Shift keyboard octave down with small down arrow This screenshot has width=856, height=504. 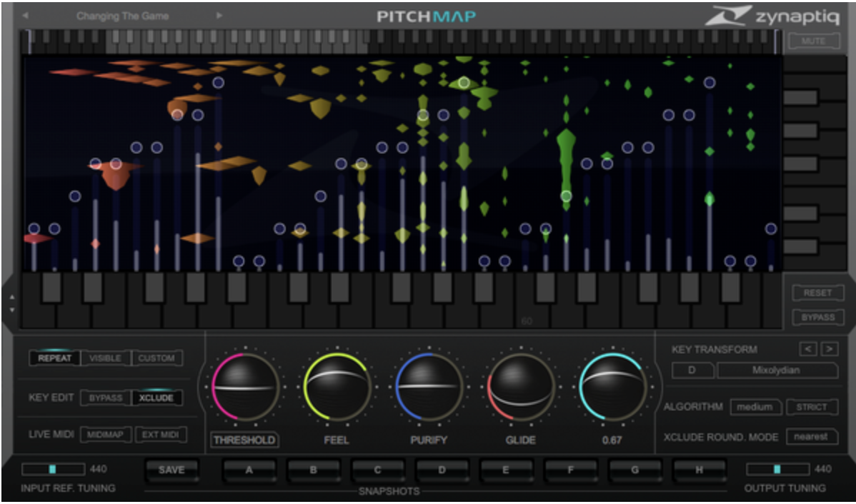(x=12, y=310)
